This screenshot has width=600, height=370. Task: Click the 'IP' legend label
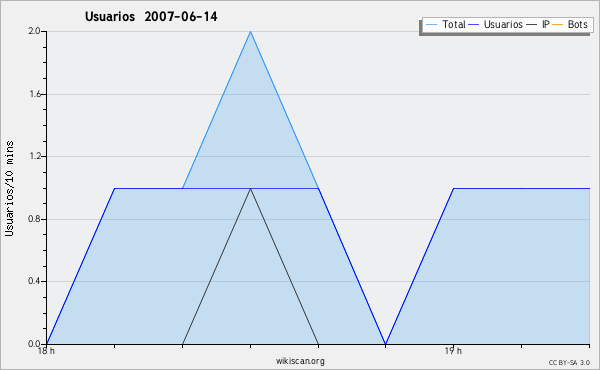(546, 24)
